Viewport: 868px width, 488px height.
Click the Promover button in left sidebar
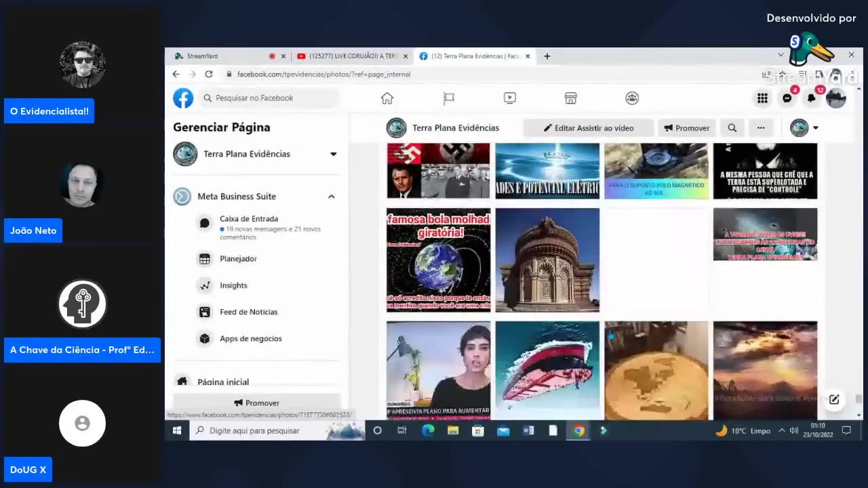pos(256,403)
